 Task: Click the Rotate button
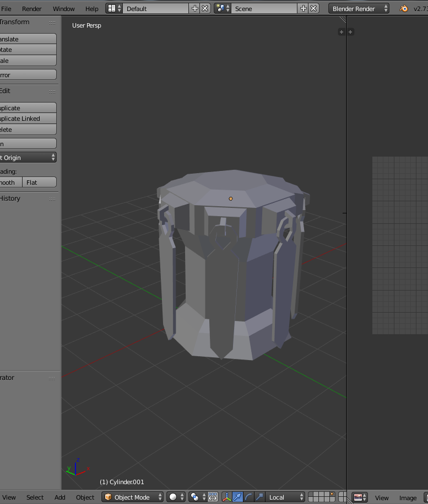click(28, 50)
